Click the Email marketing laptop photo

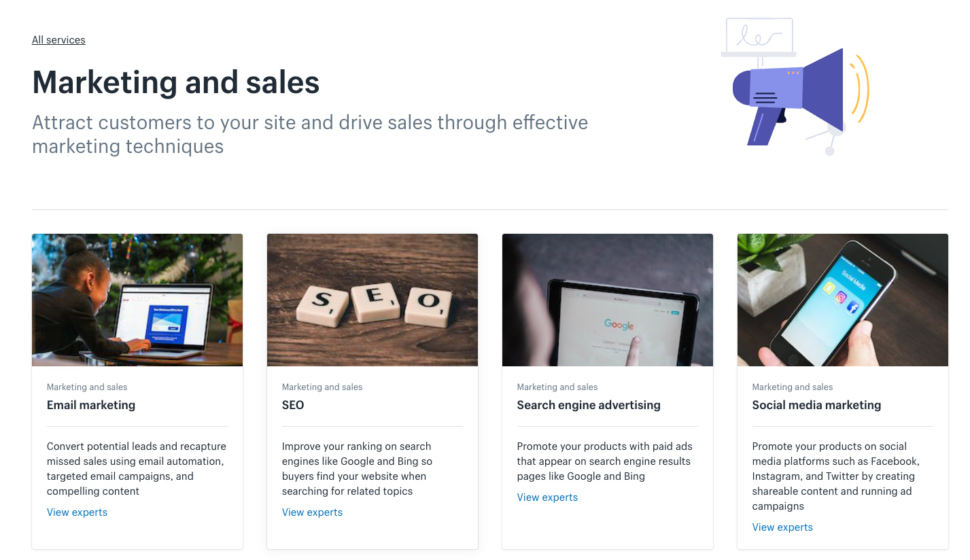(137, 300)
